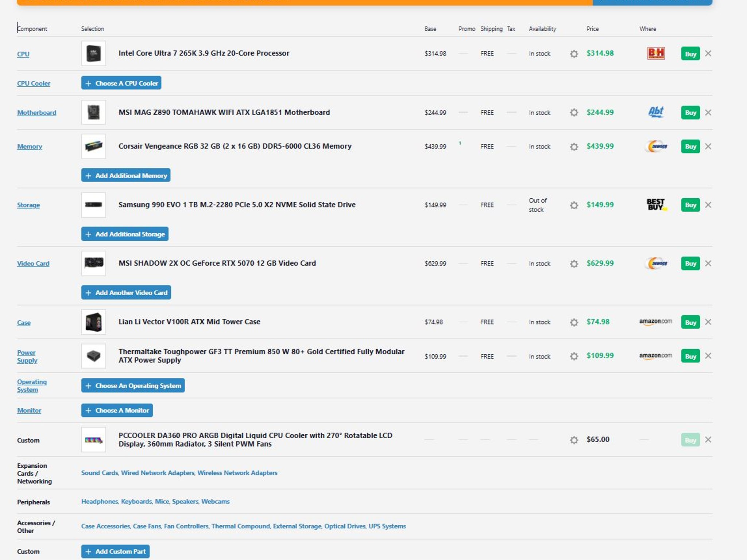Open the MSI Z890 TOMAHAWK motherboard thumbnail
The image size is (747, 560).
point(94,112)
